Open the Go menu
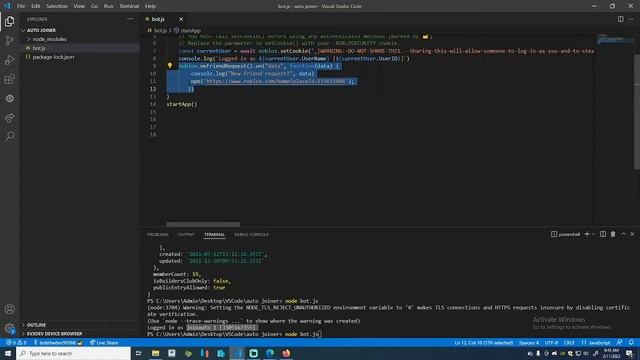This screenshot has height=360, width=640. [x=94, y=6]
